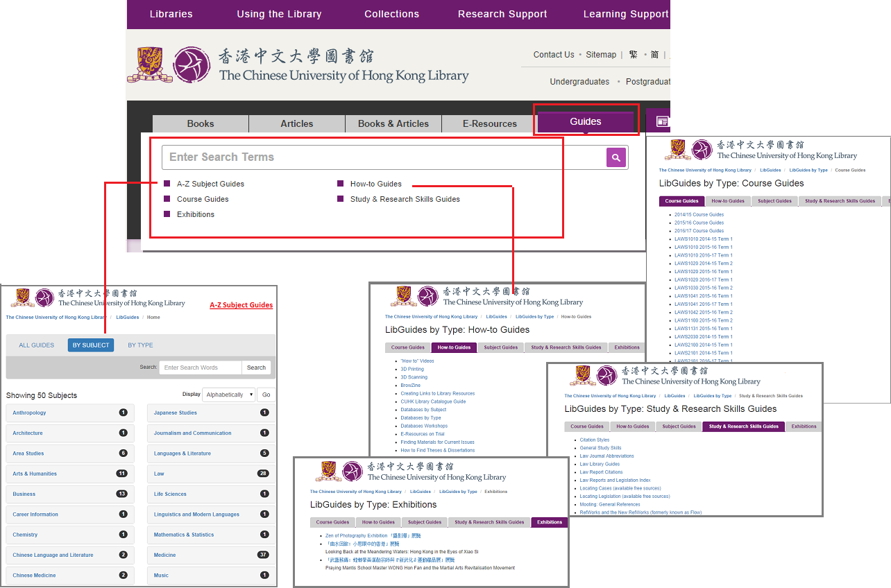Open the Collections menu
The width and height of the screenshot is (891, 588).
pyautogui.click(x=391, y=14)
